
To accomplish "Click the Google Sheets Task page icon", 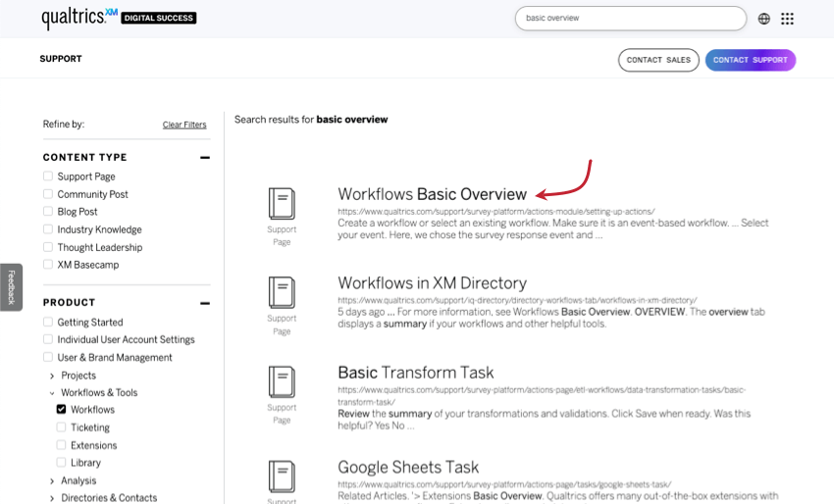I will tap(282, 476).
